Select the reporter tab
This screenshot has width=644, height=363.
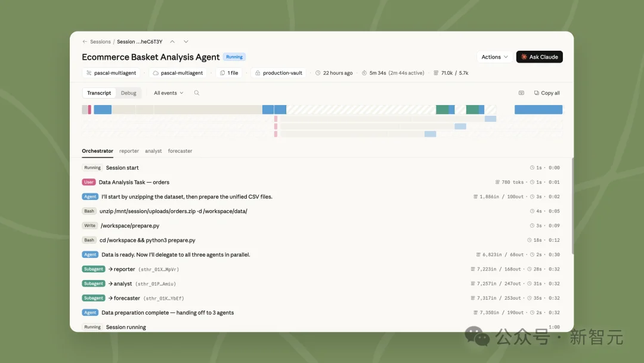[x=129, y=151]
